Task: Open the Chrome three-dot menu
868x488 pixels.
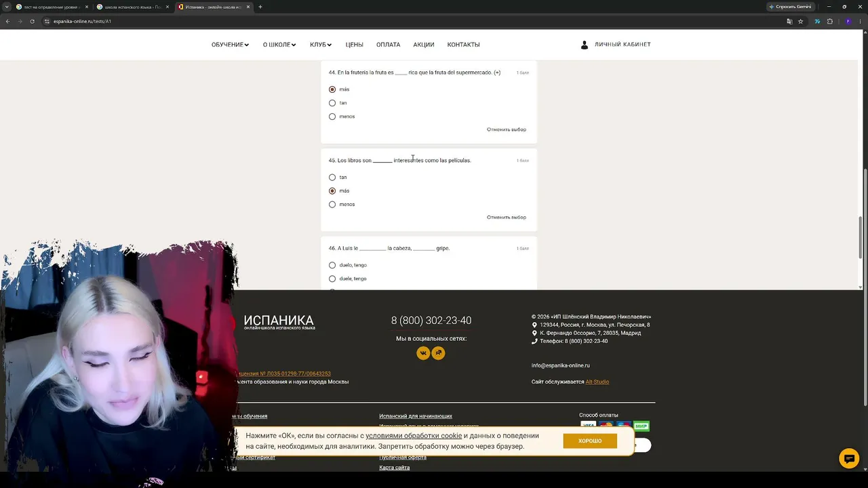Action: 860,21
